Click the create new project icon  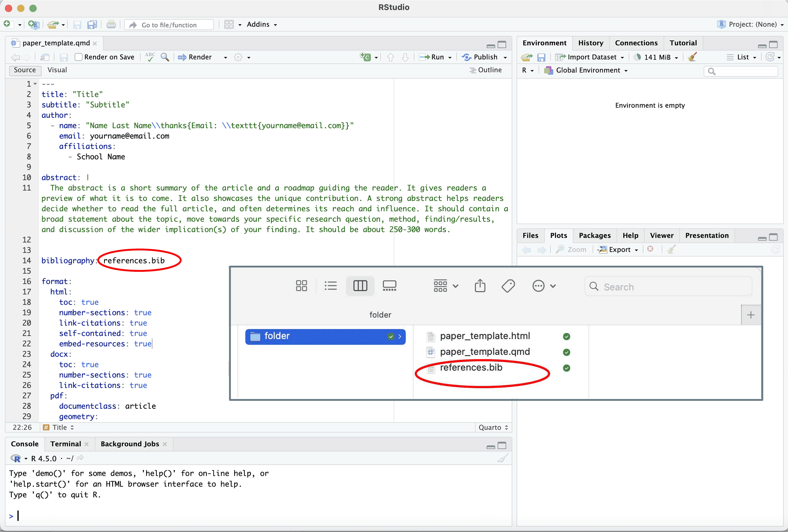(33, 24)
